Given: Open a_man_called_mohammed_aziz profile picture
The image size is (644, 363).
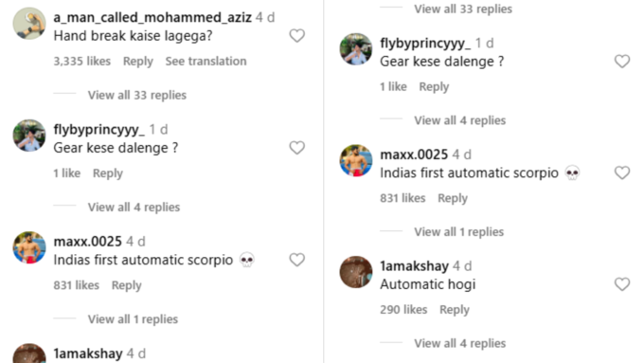Looking at the screenshot, I should click(29, 24).
